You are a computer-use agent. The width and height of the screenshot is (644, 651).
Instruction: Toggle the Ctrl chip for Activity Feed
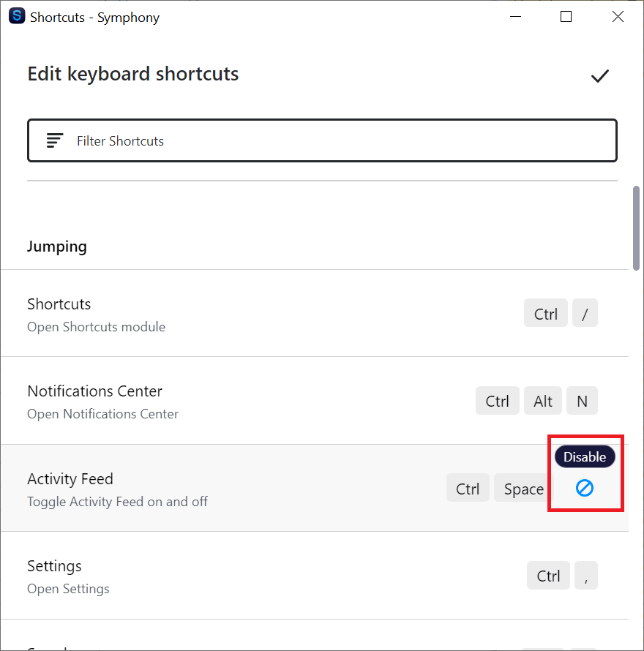[x=468, y=488]
